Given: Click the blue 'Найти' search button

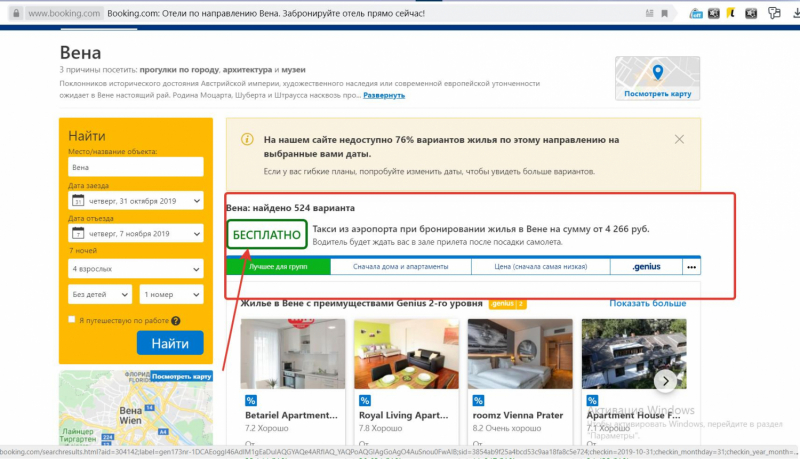Looking at the screenshot, I should 170,343.
